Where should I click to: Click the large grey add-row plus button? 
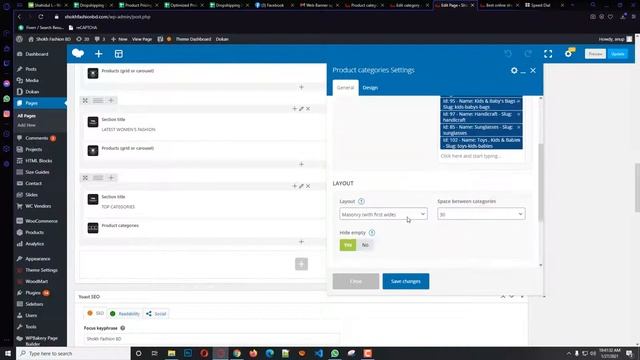coord(302,264)
